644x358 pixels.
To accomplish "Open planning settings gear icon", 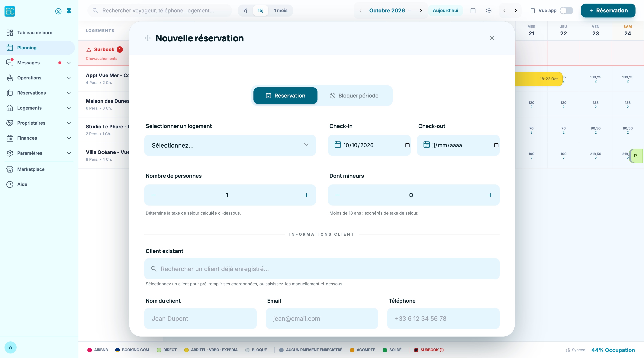I will click(x=489, y=11).
